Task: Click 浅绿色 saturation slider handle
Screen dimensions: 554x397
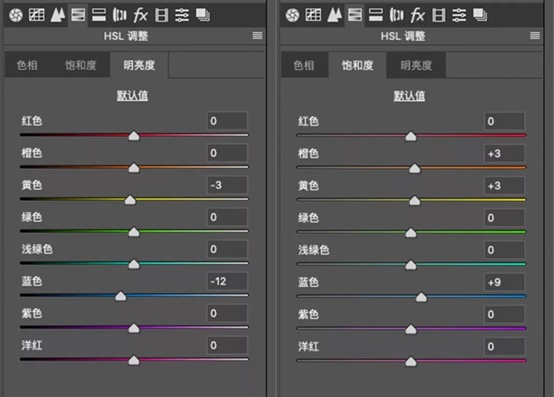Action: (x=411, y=265)
